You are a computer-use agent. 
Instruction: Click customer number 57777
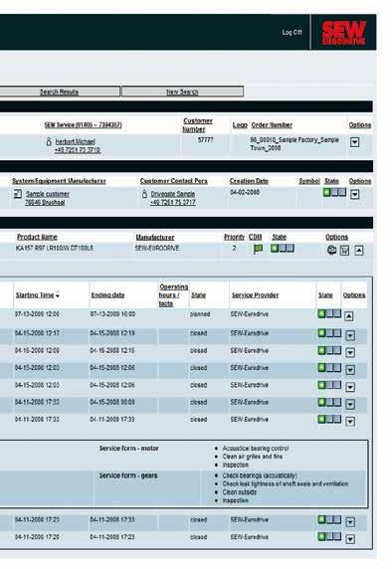205,139
